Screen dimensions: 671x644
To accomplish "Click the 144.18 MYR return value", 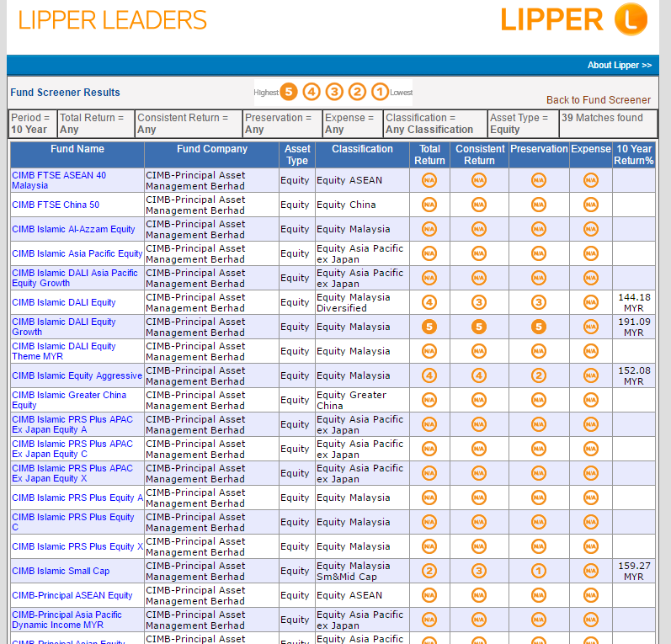I will pyautogui.click(x=634, y=302).
